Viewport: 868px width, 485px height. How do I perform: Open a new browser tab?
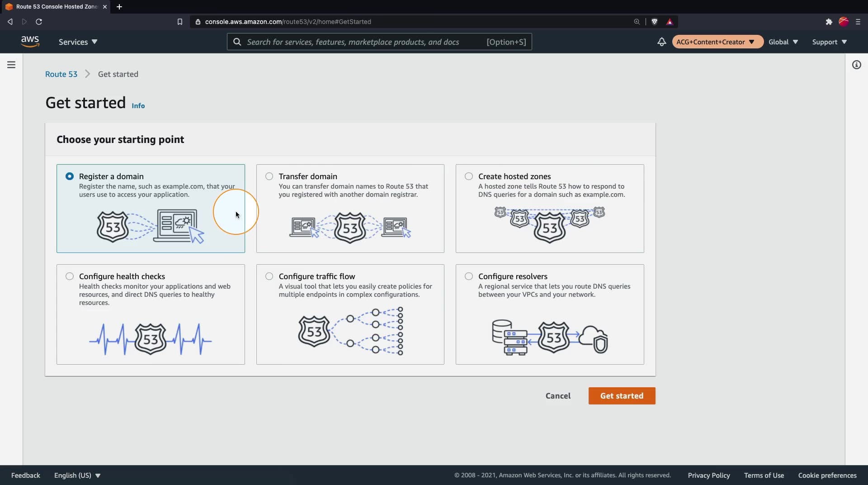119,7
